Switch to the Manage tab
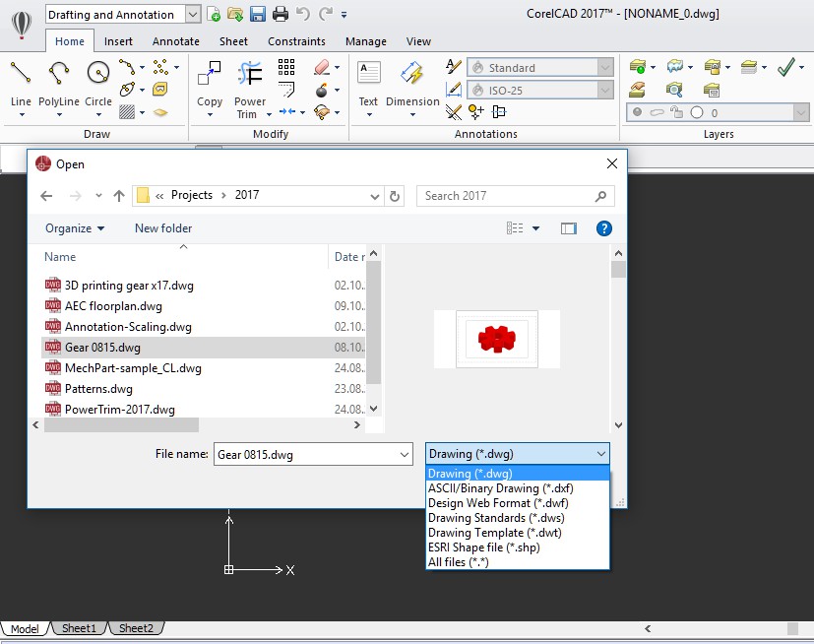The height and width of the screenshot is (644, 814). pos(366,41)
